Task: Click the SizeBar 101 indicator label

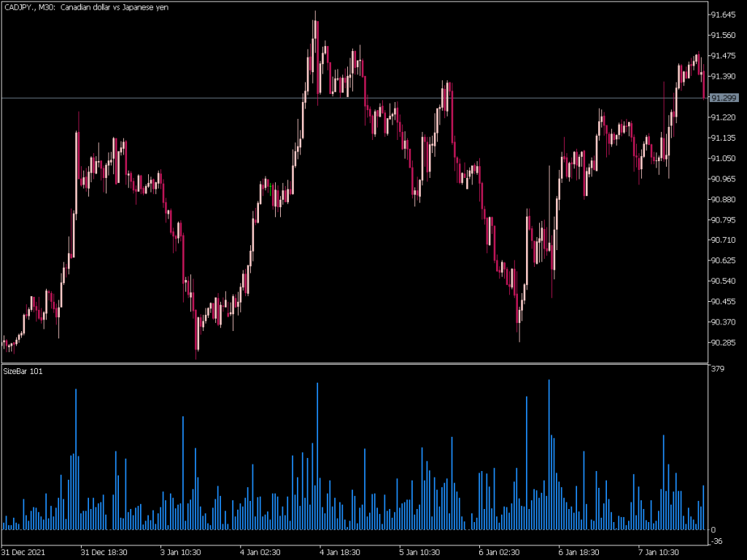Action: (23, 371)
